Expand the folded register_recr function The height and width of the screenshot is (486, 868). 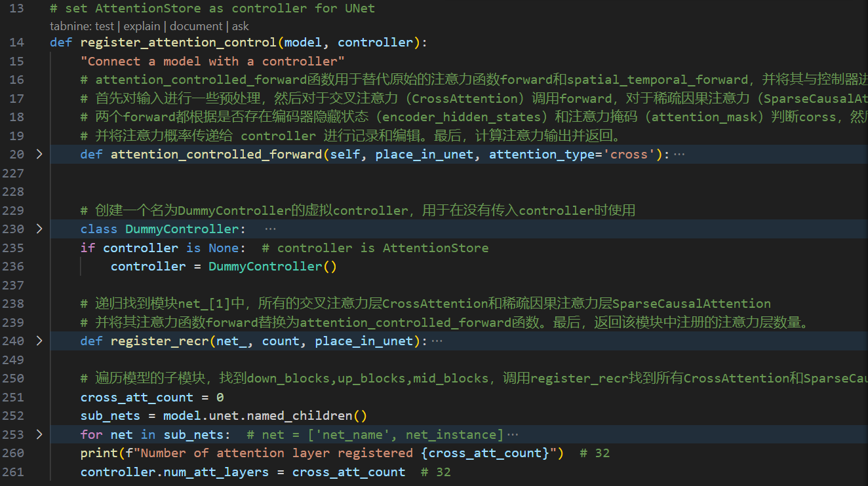[39, 341]
